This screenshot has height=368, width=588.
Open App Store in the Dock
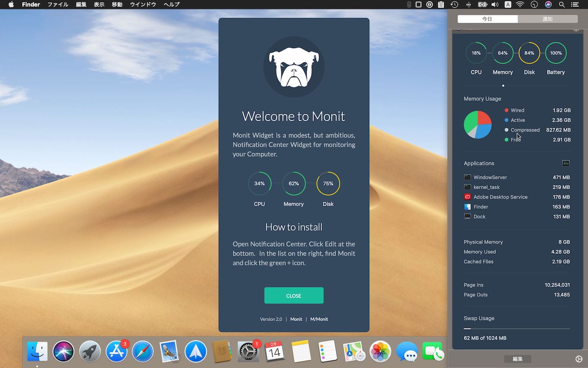pos(117,352)
